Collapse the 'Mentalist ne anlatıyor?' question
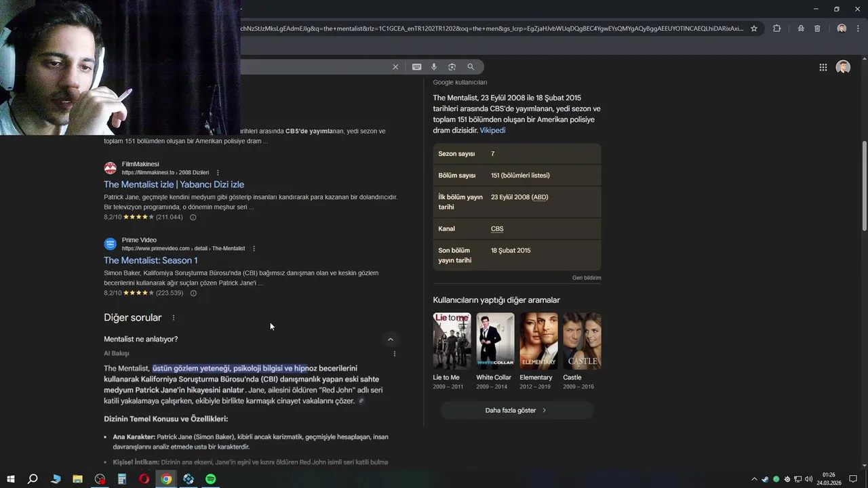868x488 pixels. [390, 340]
